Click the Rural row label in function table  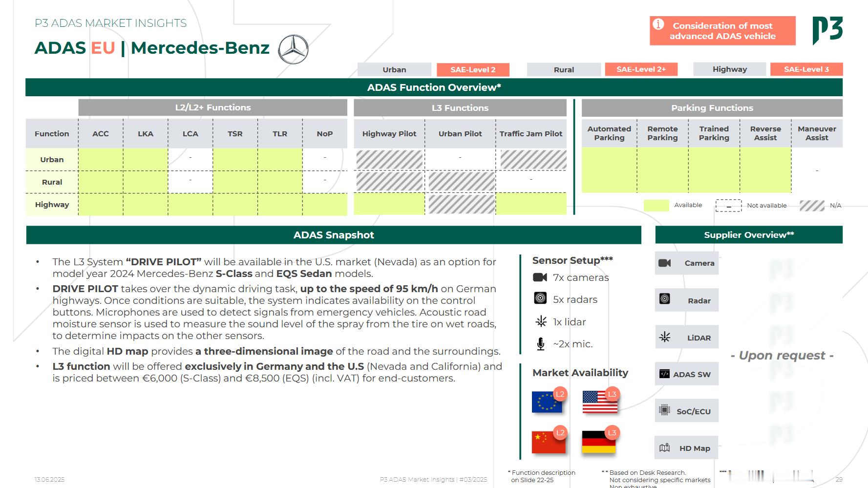coord(52,182)
